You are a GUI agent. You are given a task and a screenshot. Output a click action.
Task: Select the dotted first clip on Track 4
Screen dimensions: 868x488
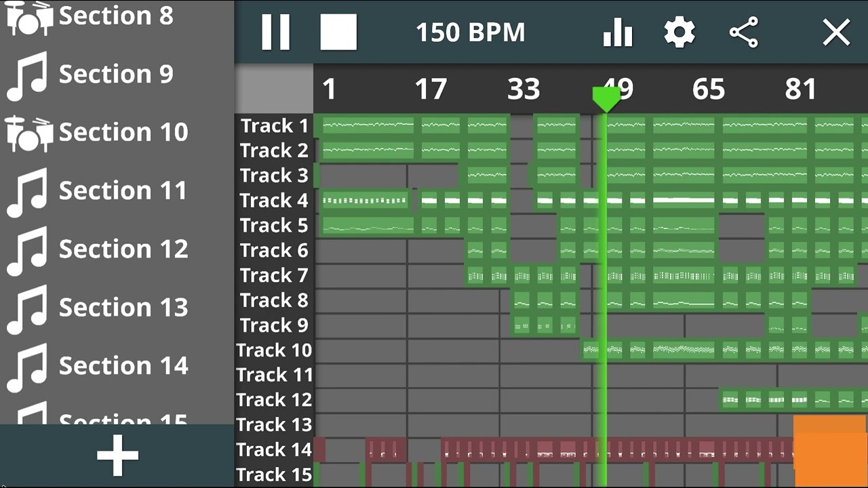[365, 201]
